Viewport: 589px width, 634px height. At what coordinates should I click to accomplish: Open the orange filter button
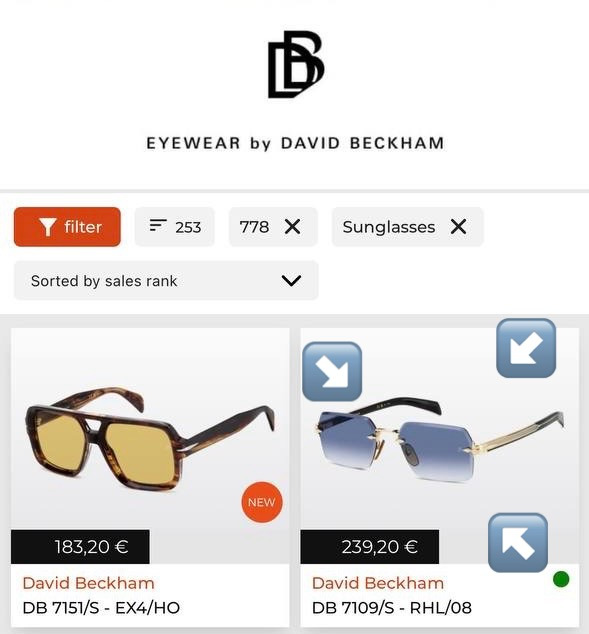pyautogui.click(x=67, y=227)
